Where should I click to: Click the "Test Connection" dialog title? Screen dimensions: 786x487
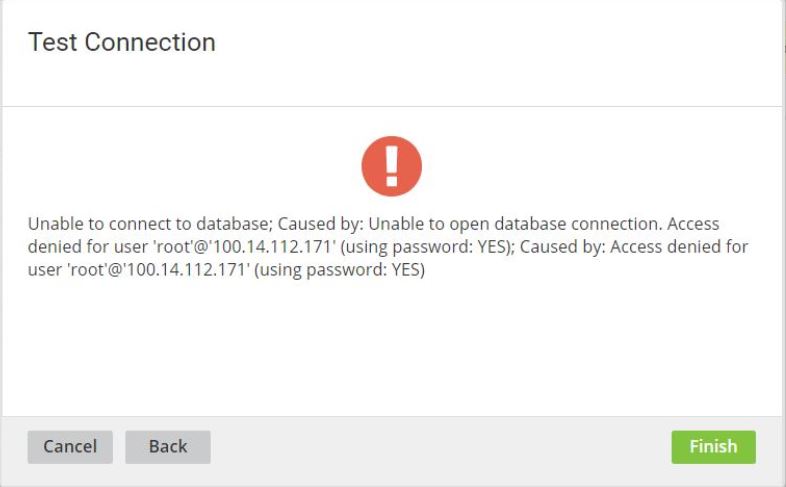(x=122, y=42)
